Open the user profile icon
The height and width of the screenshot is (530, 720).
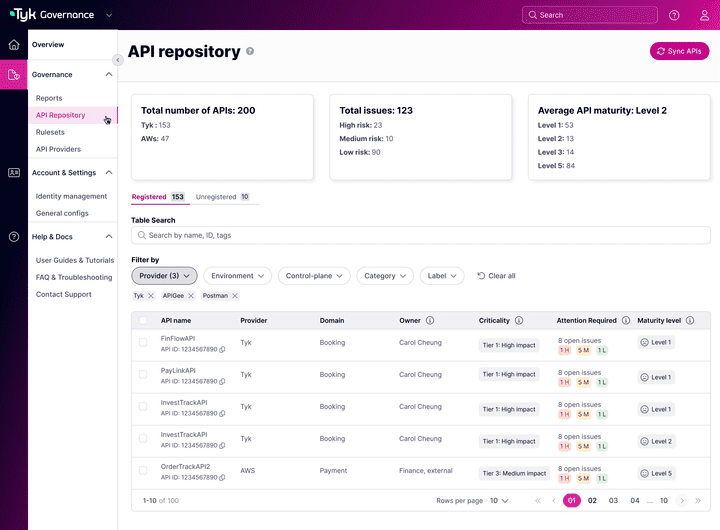tap(704, 15)
